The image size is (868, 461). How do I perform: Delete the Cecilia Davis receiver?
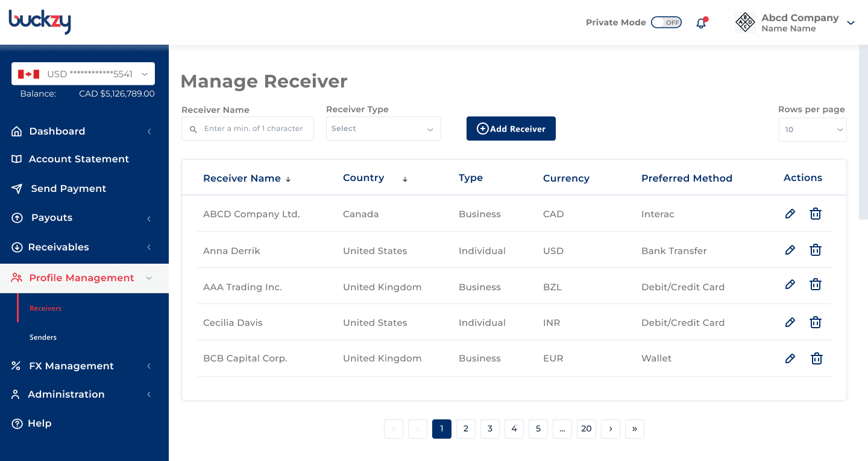click(816, 322)
